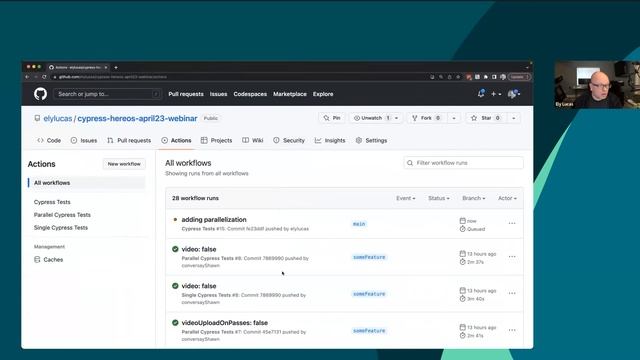Click the browser address bar
Screen dimensions: 640x360
coord(239,77)
